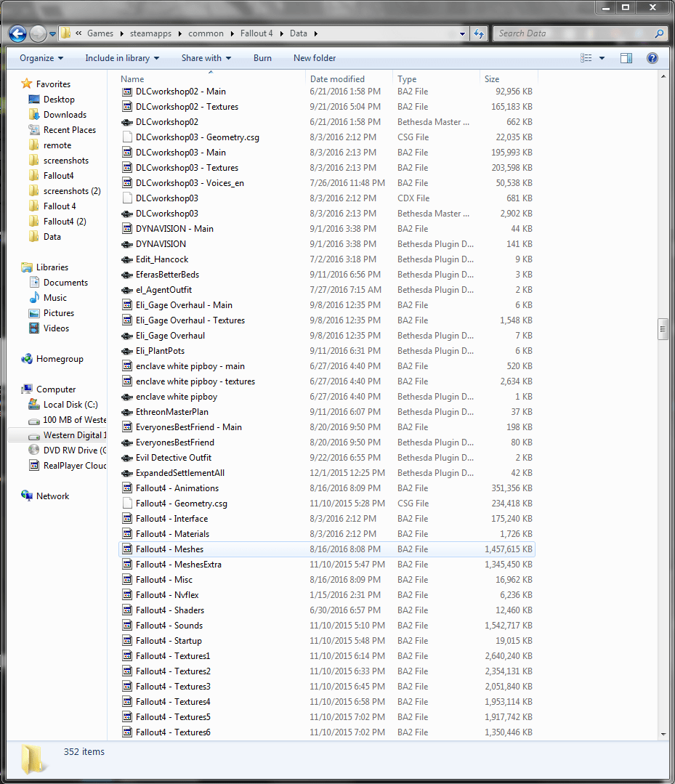The width and height of the screenshot is (675, 784).
Task: Click the DVD RW Drive icon
Action: pyautogui.click(x=34, y=450)
